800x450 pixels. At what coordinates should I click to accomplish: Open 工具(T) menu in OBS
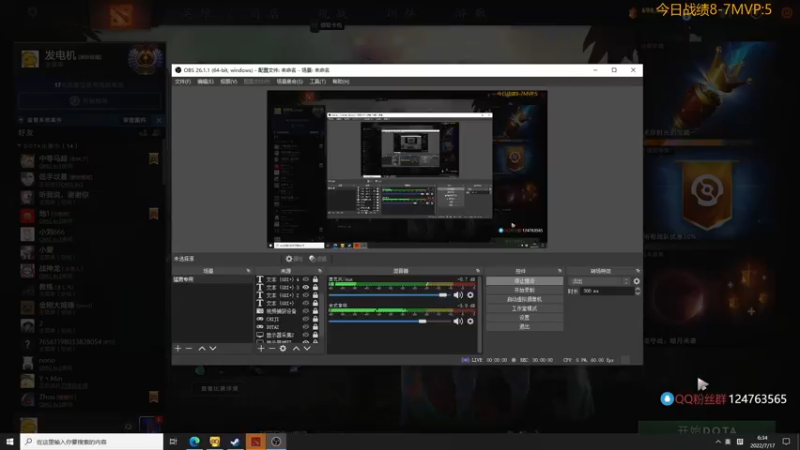[317, 82]
